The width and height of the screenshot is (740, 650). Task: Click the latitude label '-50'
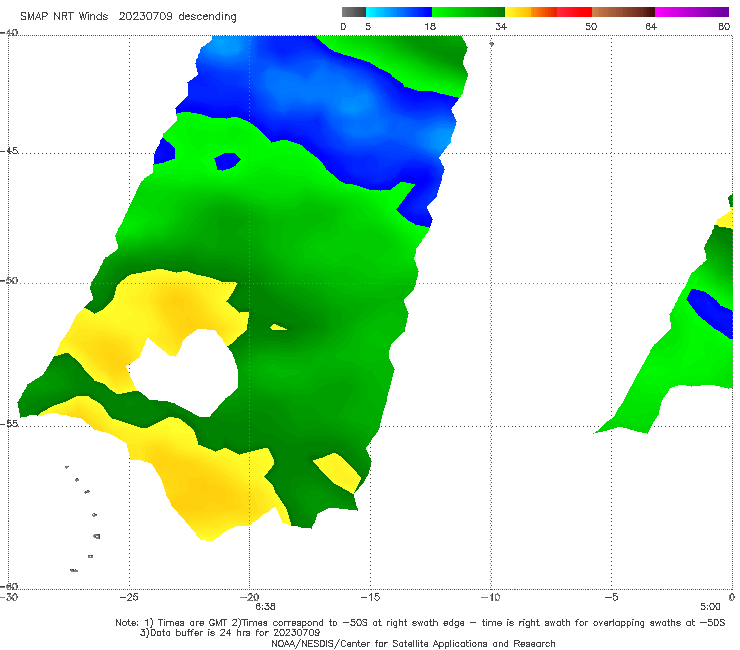pos(9,281)
